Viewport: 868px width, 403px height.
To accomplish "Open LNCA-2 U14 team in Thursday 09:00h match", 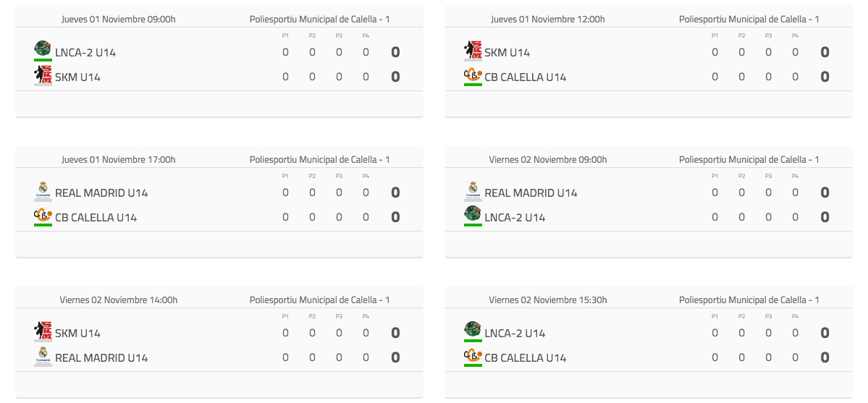I will 85,53.
